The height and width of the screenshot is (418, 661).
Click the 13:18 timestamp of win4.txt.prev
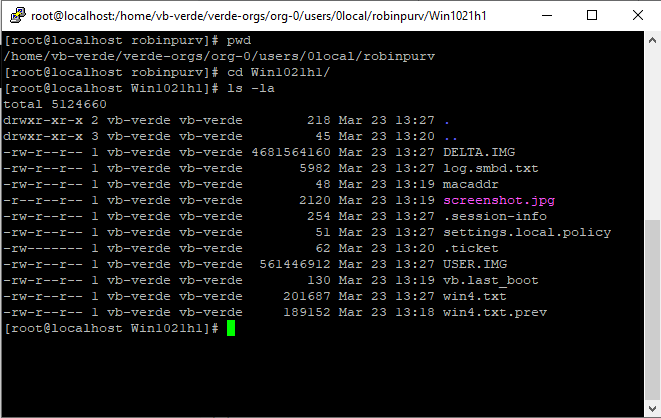point(415,312)
